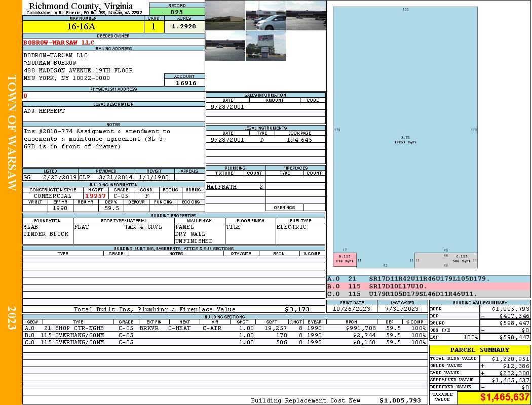Image resolution: width=532 pixels, height=405 pixels.
Task: Open the silver minivan parking lot photo
Action: click(265, 15)
